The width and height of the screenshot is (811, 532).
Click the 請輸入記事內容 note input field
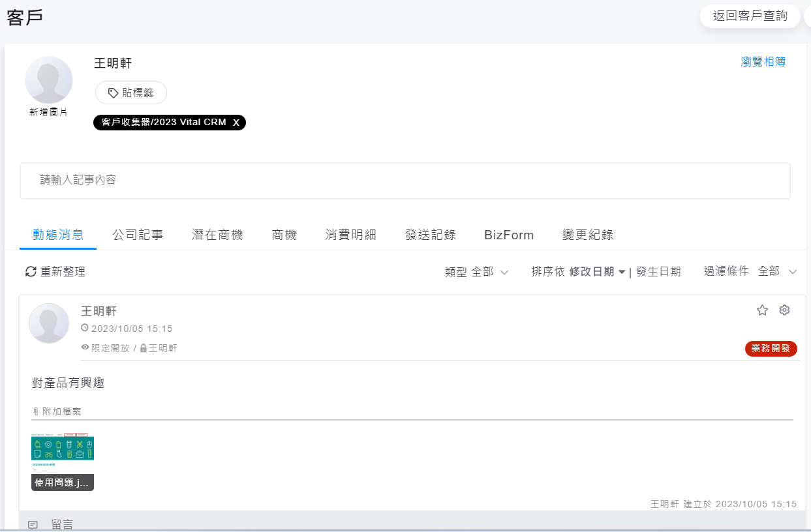tap(405, 181)
